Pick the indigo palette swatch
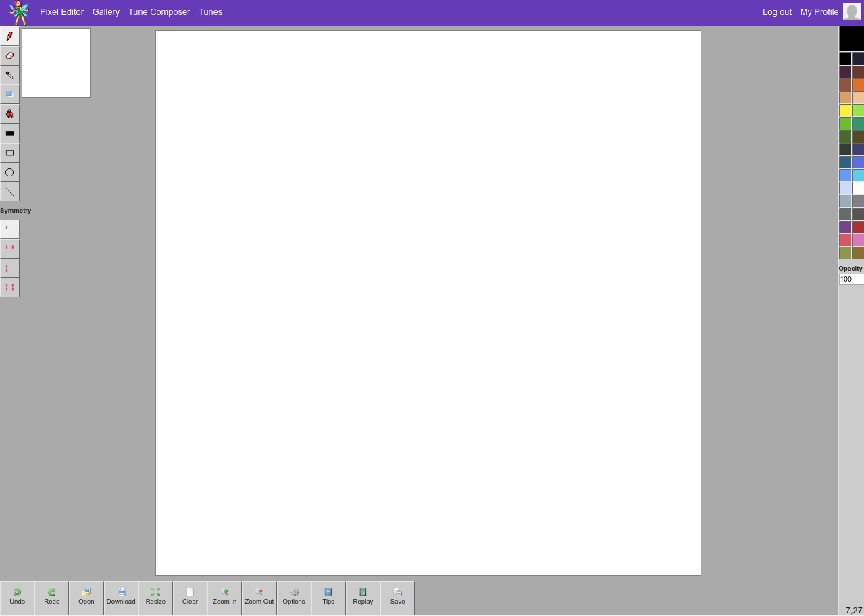864x616 pixels. tap(858, 149)
